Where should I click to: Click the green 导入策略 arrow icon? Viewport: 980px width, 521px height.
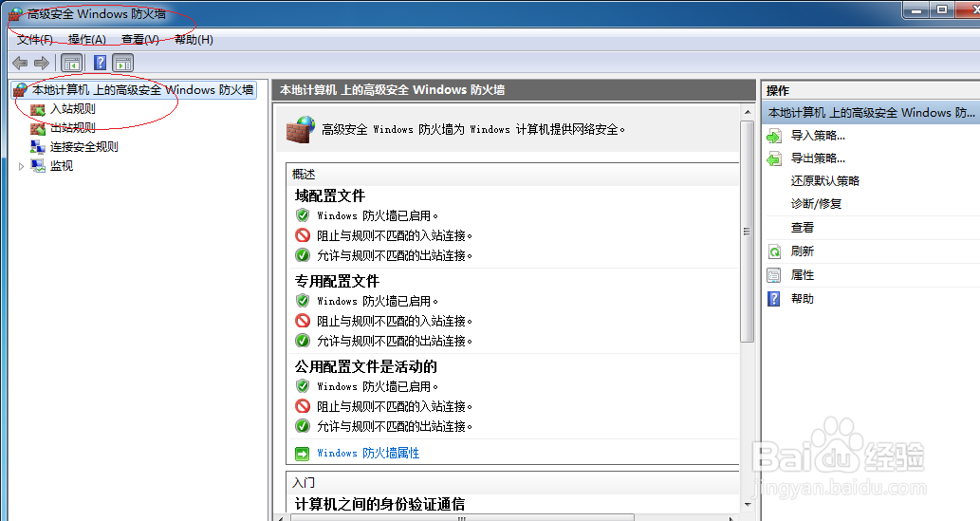[x=774, y=136]
